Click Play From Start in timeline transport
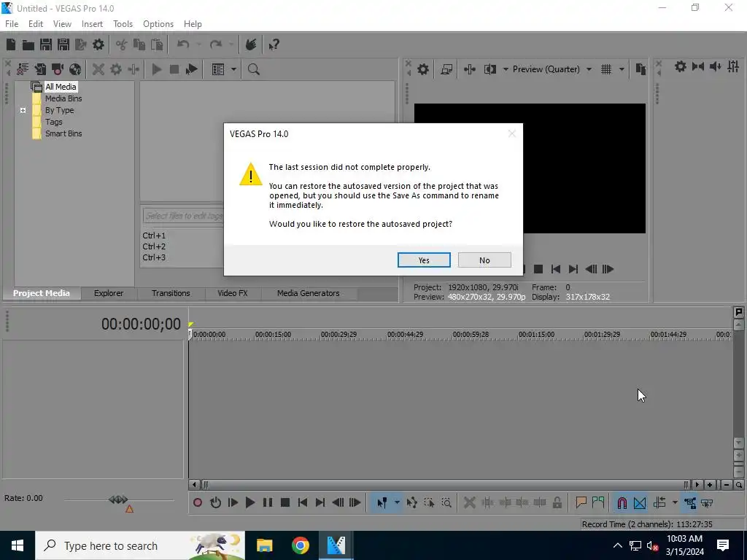747x560 pixels. pos(233,503)
